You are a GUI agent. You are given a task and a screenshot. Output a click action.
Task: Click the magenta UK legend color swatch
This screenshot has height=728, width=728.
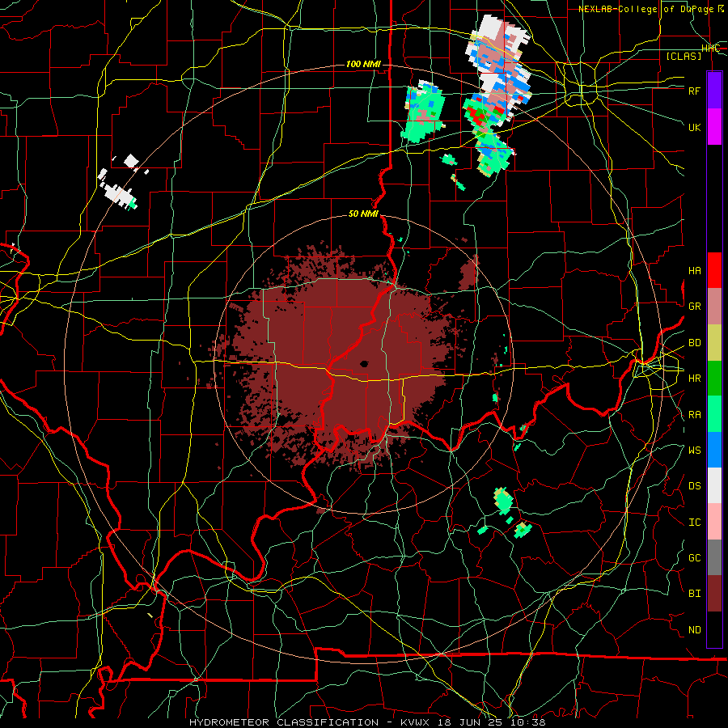tap(714, 127)
